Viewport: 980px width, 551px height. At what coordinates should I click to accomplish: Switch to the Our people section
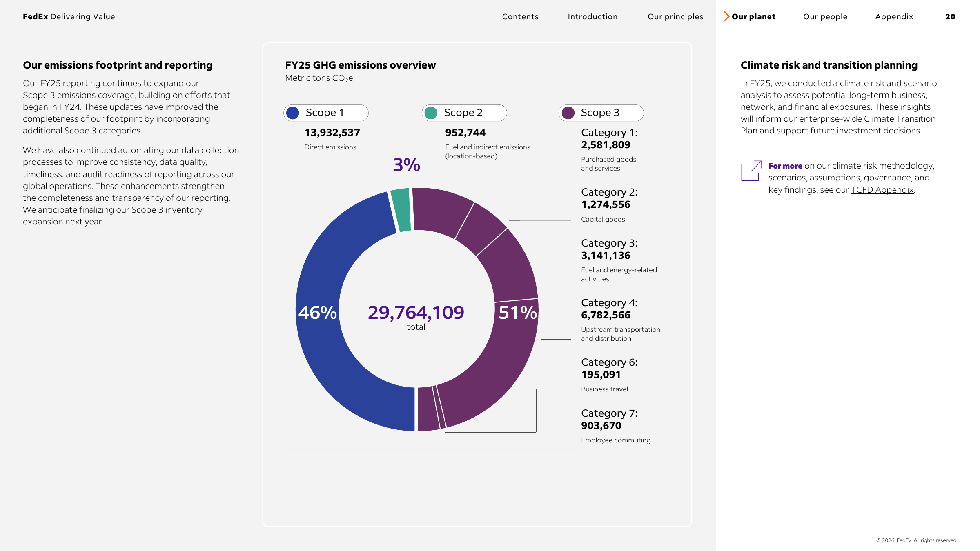[x=825, y=17]
